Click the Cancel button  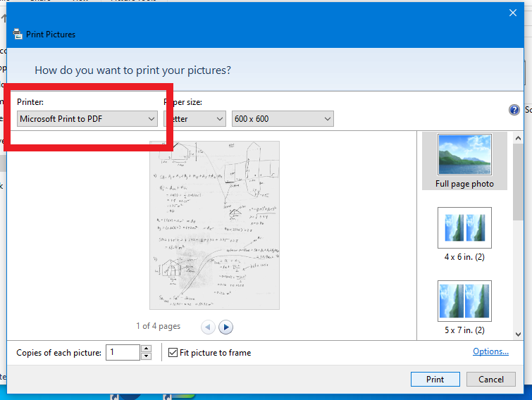pos(491,379)
